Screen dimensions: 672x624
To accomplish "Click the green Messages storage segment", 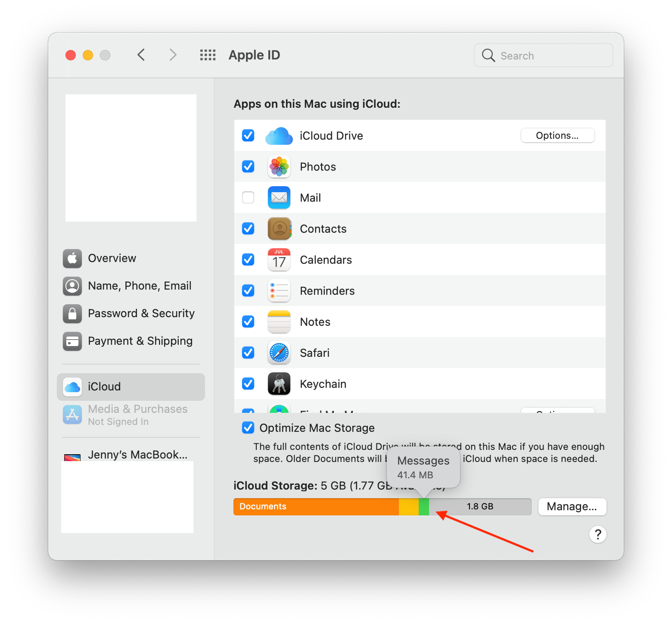I will point(424,507).
